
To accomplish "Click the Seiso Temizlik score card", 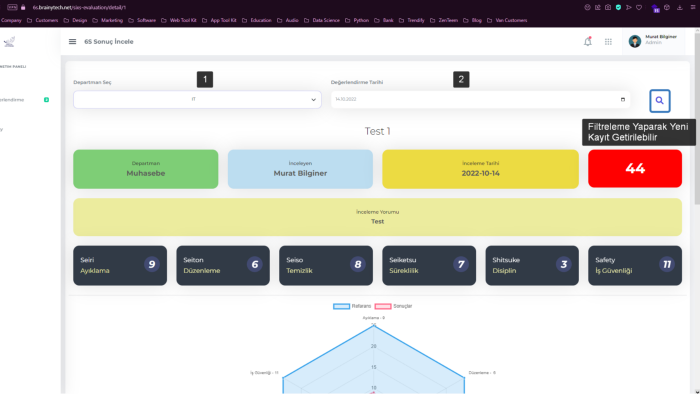I will tap(326, 265).
